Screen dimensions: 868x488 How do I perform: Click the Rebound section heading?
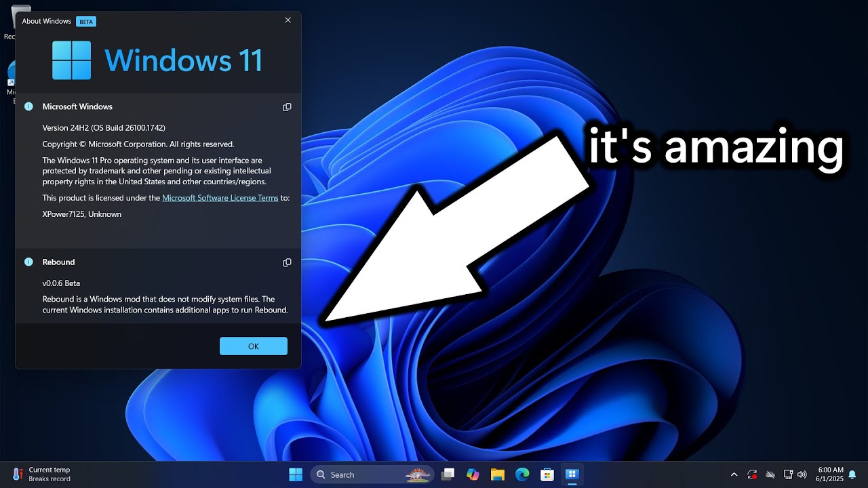(x=58, y=262)
